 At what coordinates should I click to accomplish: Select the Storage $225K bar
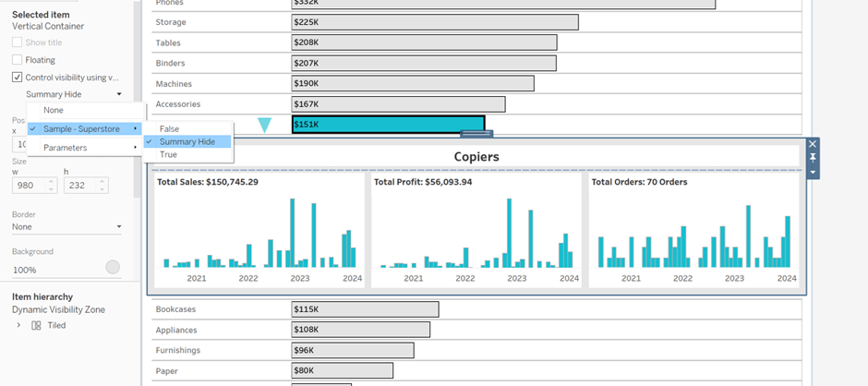tap(435, 22)
